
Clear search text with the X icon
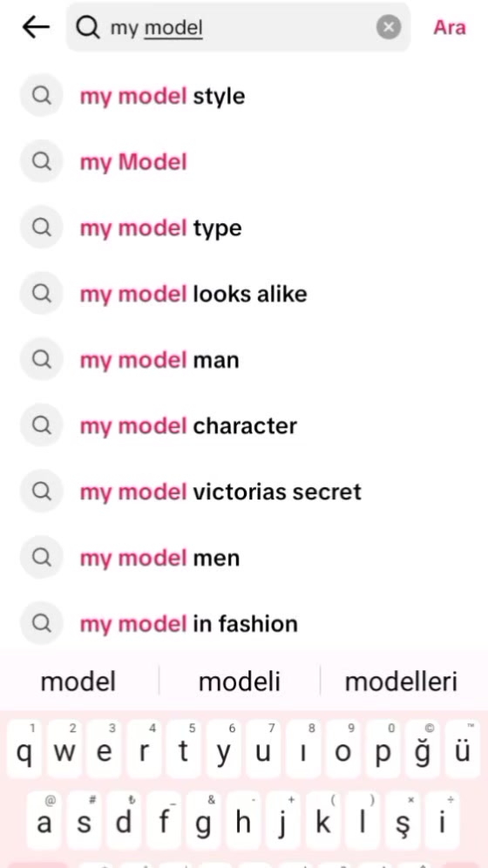(x=389, y=26)
